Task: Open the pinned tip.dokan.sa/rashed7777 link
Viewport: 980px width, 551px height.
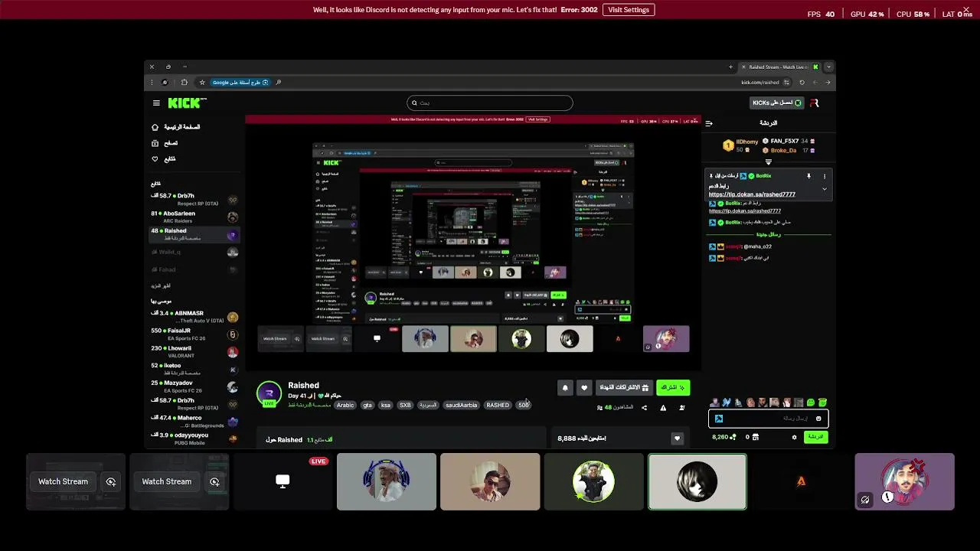Action: 752,194
